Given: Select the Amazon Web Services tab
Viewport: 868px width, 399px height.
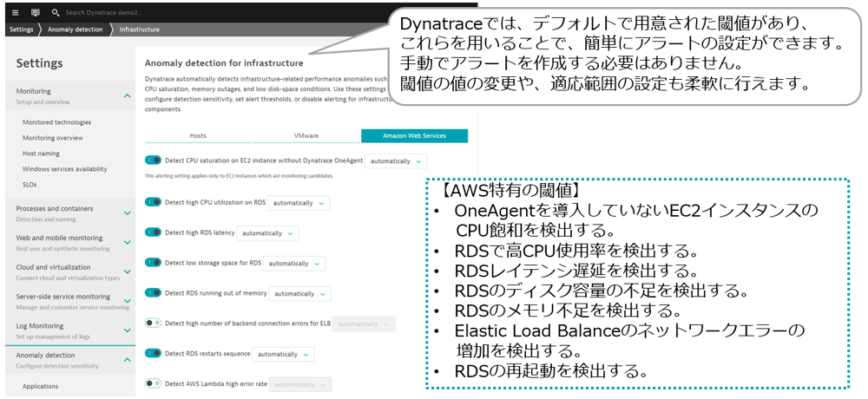Looking at the screenshot, I should point(414,136).
